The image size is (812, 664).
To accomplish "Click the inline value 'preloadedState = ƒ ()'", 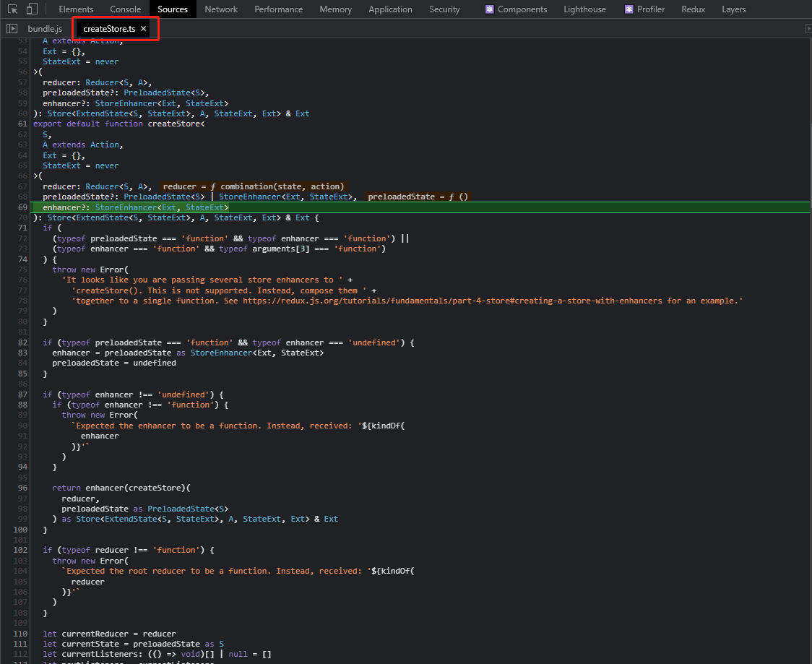I will pos(418,197).
